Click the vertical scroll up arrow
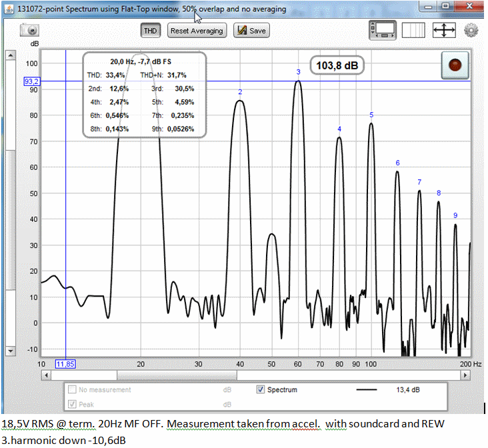488x448 pixels. click(x=11, y=55)
